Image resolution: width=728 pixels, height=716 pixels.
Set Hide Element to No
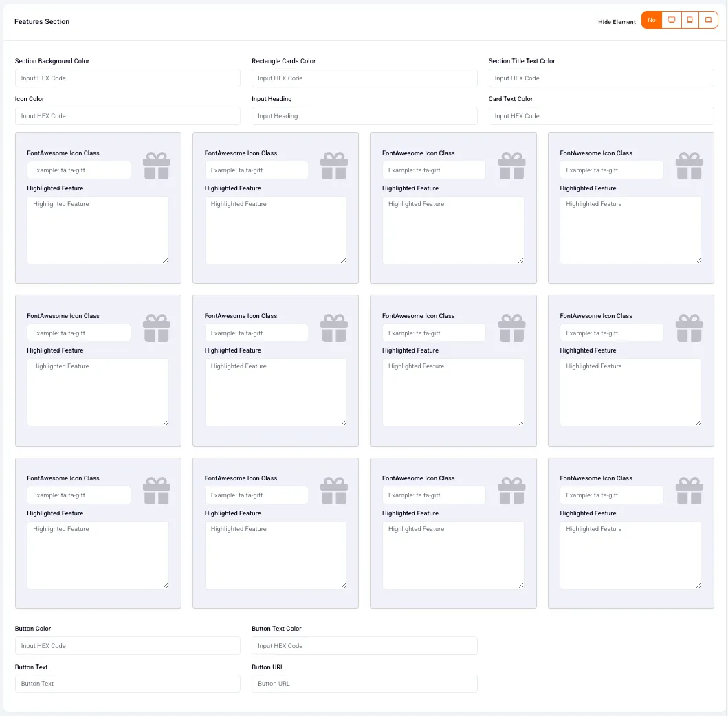pos(652,20)
